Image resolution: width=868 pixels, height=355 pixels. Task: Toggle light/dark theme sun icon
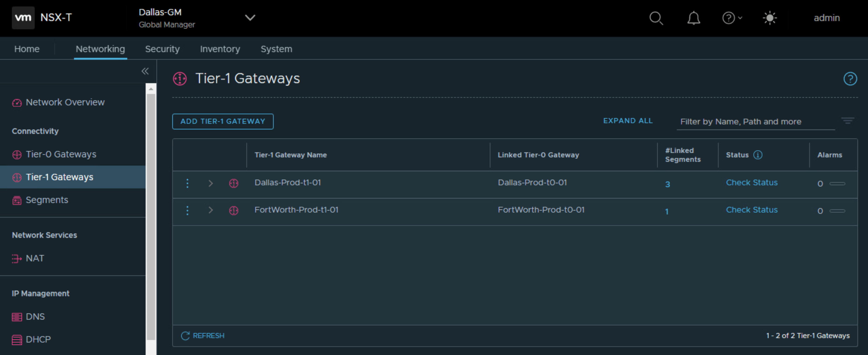click(x=770, y=18)
